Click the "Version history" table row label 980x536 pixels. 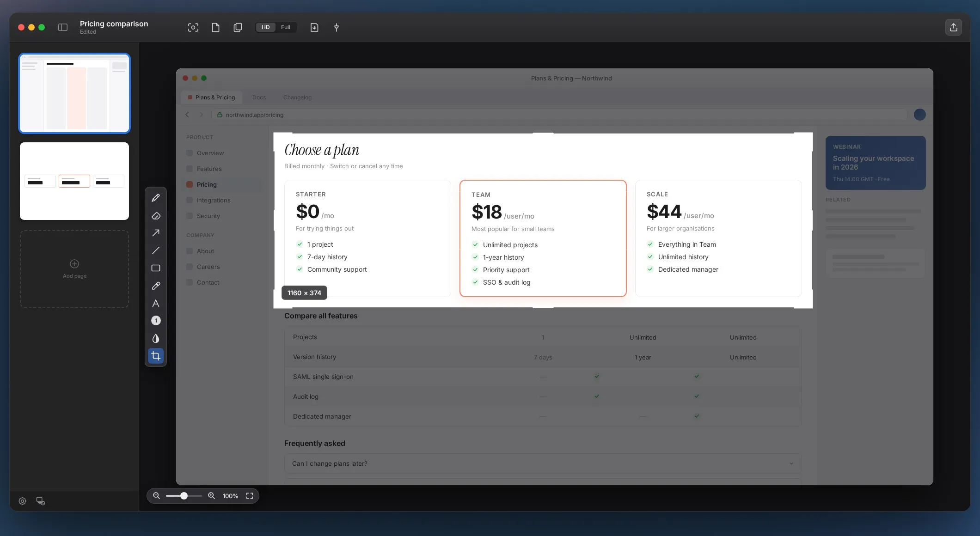pos(314,357)
